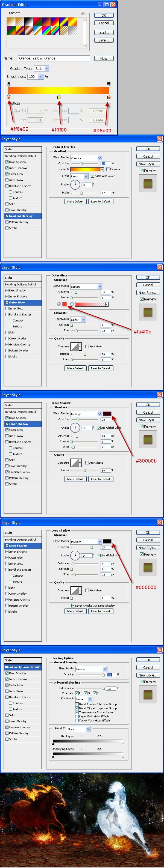The height and width of the screenshot is (868, 164).
Task: Select highlighted Blending Options: Default row
Action: point(23,667)
